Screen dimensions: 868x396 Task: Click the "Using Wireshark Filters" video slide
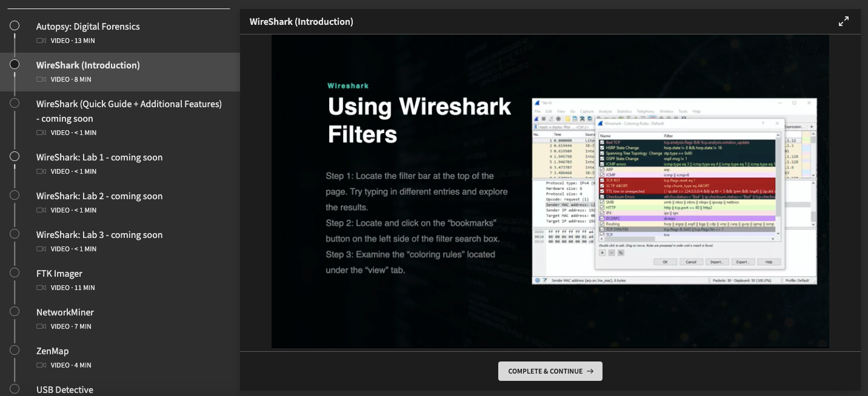550,191
